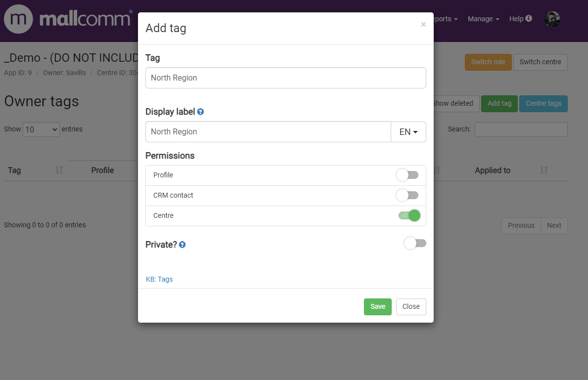Click the Private? help icon
This screenshot has width=588, height=380.
182,245
